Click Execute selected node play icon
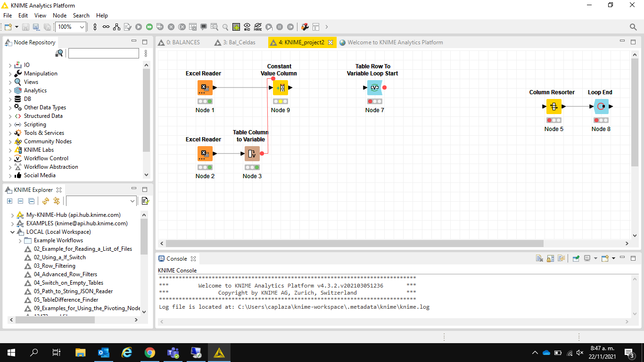Screen dimensions: 644x362 138,27
